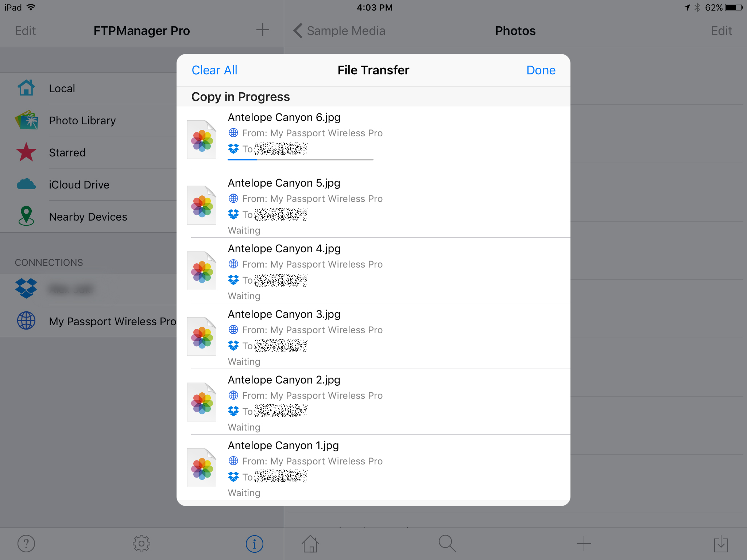The height and width of the screenshot is (560, 747).
Task: Go back to Sample Media
Action: [339, 31]
